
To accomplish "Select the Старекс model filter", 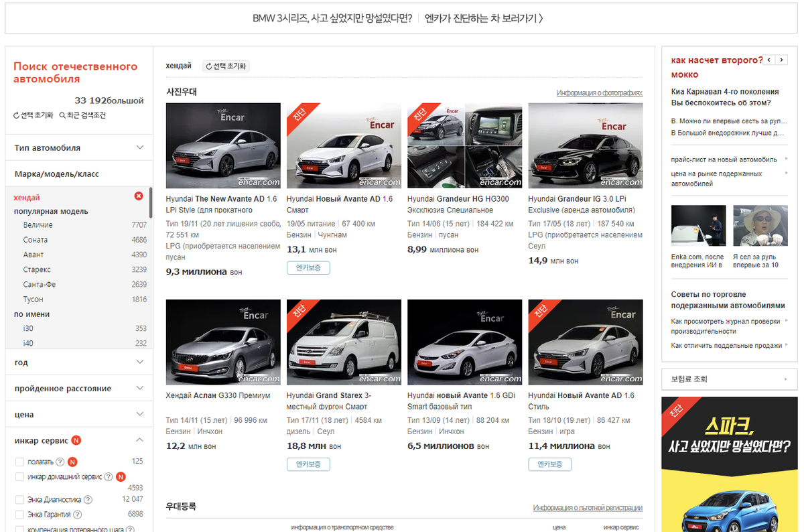I will coord(36,269).
